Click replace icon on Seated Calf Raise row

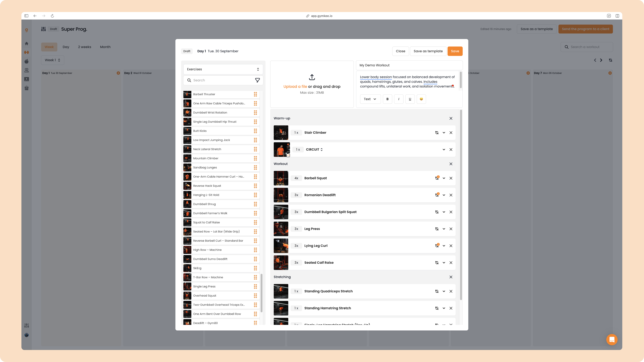click(x=437, y=263)
